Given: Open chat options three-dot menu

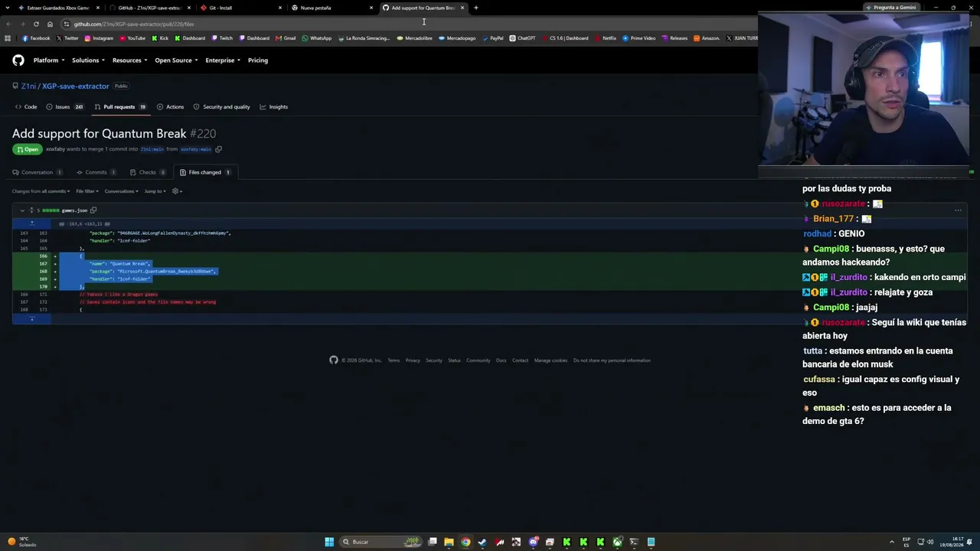Looking at the screenshot, I should (958, 210).
